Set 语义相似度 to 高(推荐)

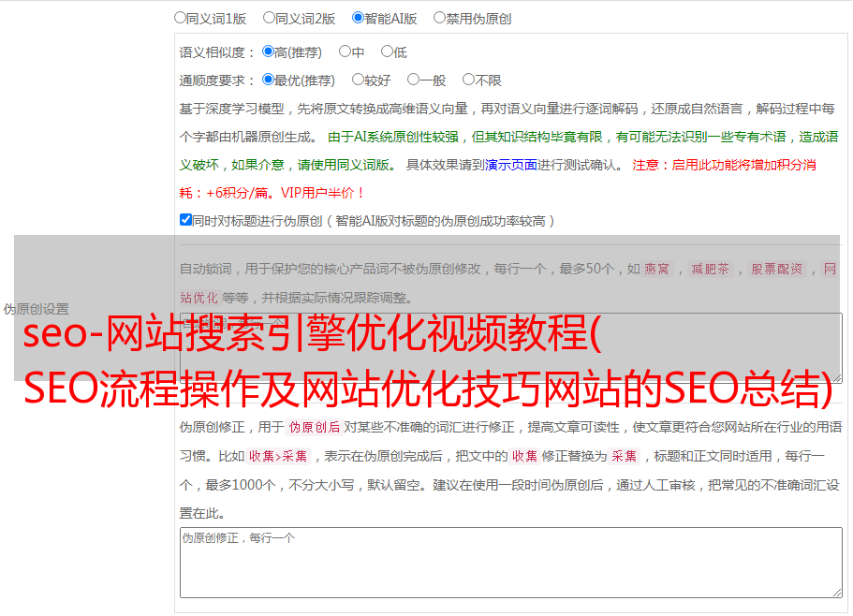point(268,51)
